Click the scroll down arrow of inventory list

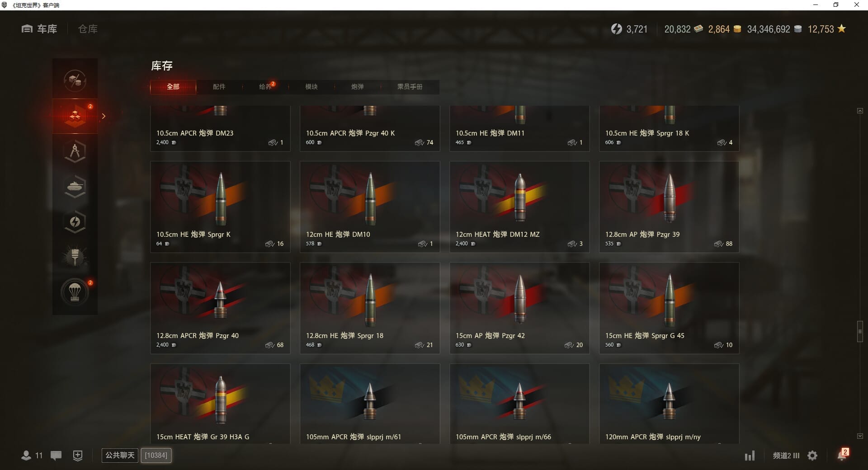(860, 436)
